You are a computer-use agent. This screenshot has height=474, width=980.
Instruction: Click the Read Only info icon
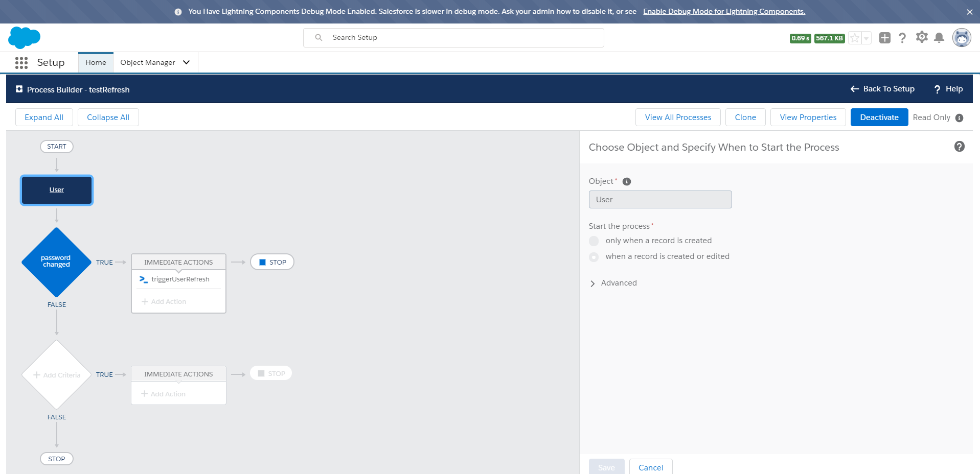[959, 118]
